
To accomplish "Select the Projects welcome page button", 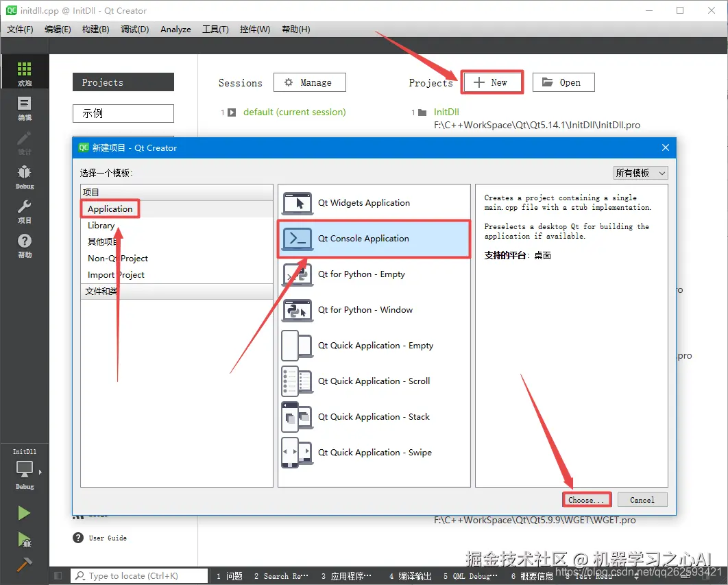I will (x=123, y=82).
